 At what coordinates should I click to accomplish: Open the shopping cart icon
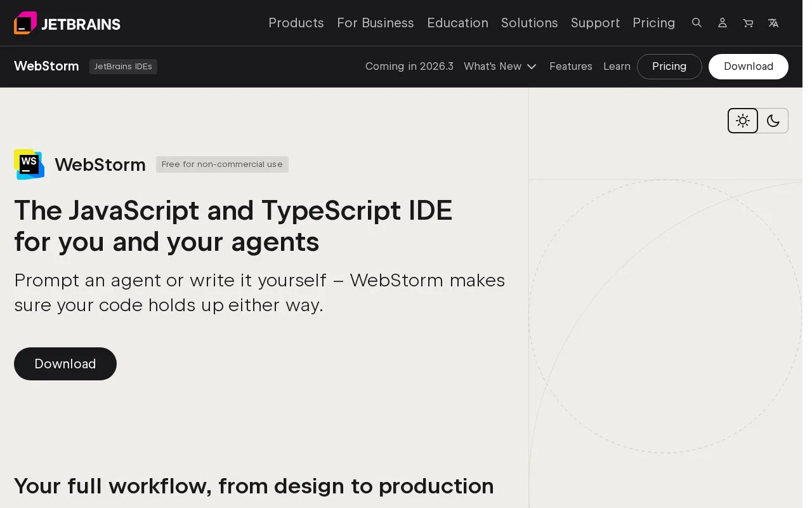(748, 23)
